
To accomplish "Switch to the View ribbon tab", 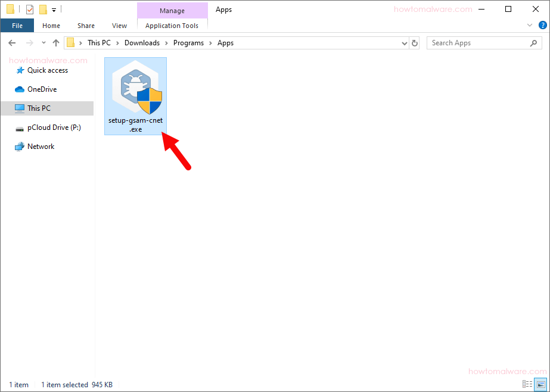I will click(x=119, y=26).
